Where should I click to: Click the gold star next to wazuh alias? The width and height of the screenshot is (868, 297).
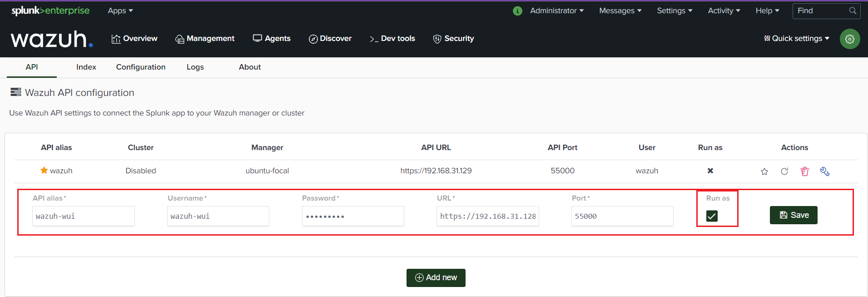pyautogui.click(x=44, y=170)
